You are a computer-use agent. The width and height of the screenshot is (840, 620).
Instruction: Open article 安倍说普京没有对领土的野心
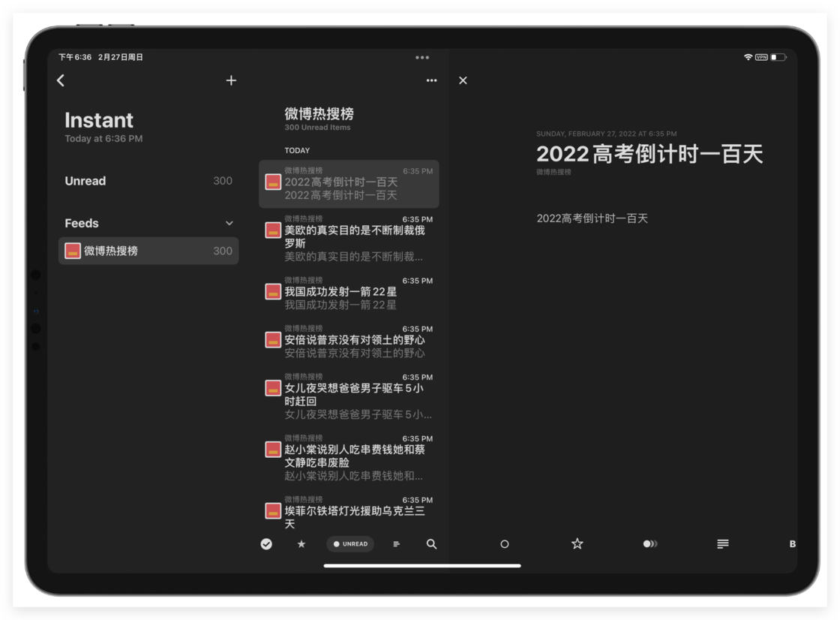349,341
